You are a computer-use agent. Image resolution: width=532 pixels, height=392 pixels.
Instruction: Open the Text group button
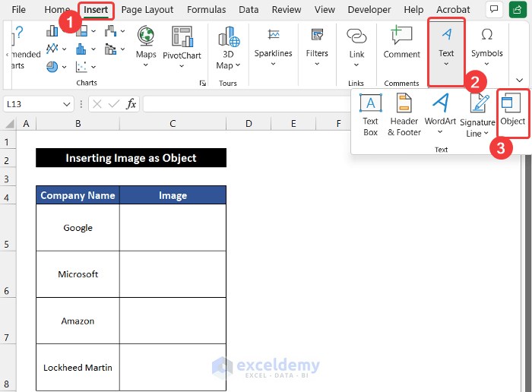pyautogui.click(x=446, y=52)
